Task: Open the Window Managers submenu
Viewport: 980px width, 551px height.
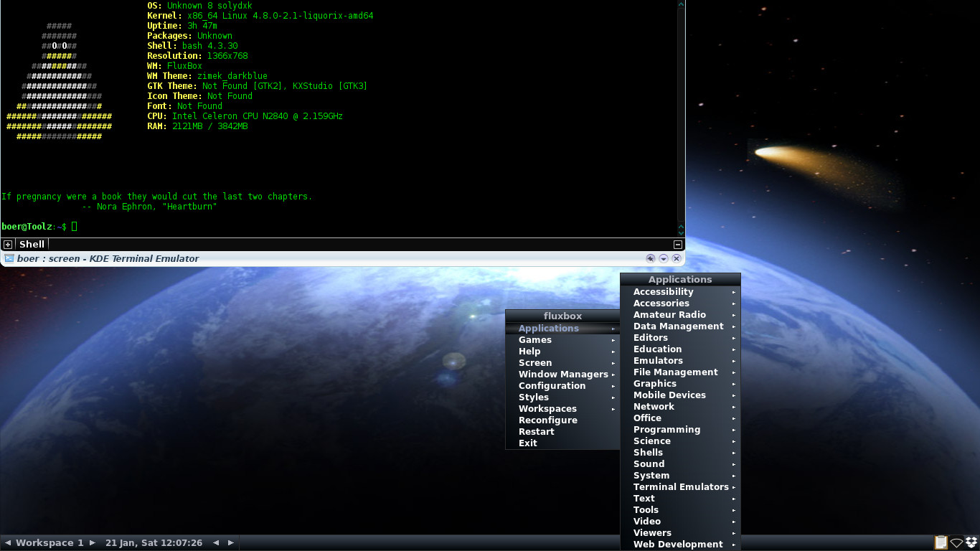Action: [x=563, y=375]
